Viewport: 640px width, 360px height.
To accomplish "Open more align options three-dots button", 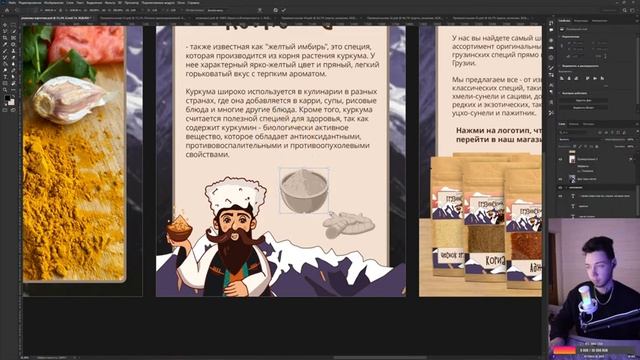I will (x=606, y=86).
